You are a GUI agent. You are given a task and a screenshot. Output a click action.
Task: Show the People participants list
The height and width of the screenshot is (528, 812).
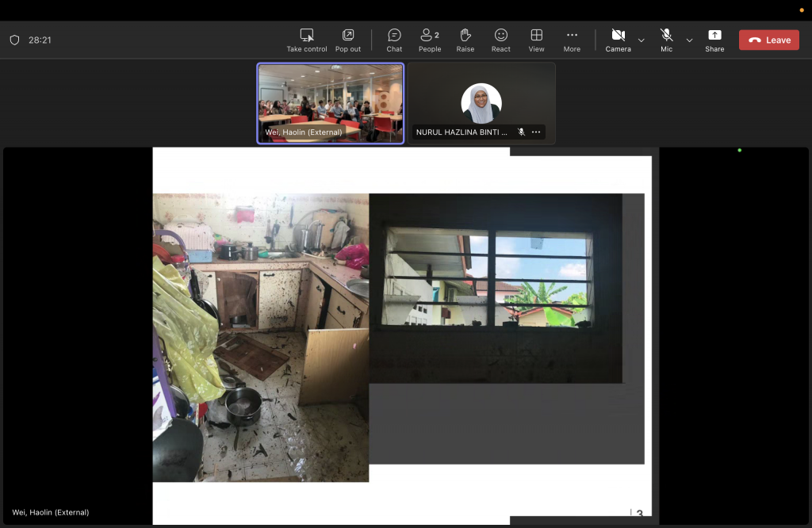[x=430, y=40]
